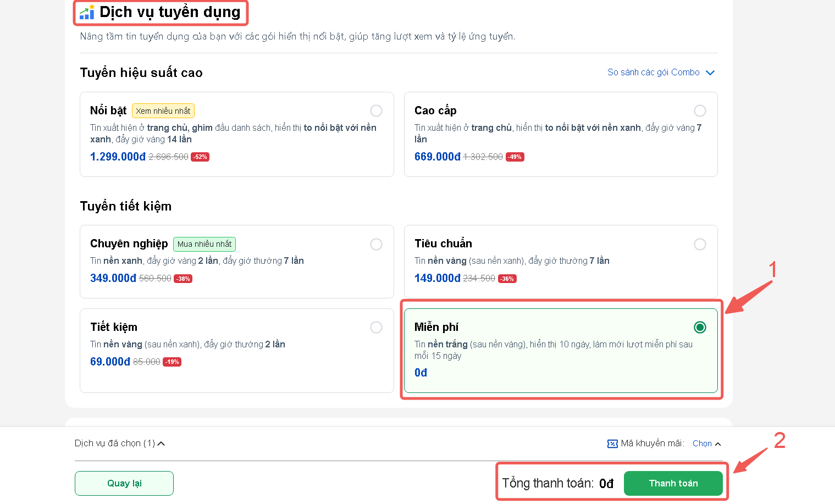The height and width of the screenshot is (504, 835).
Task: Expand 'So sánh các gói Combo'
Action: tap(660, 73)
